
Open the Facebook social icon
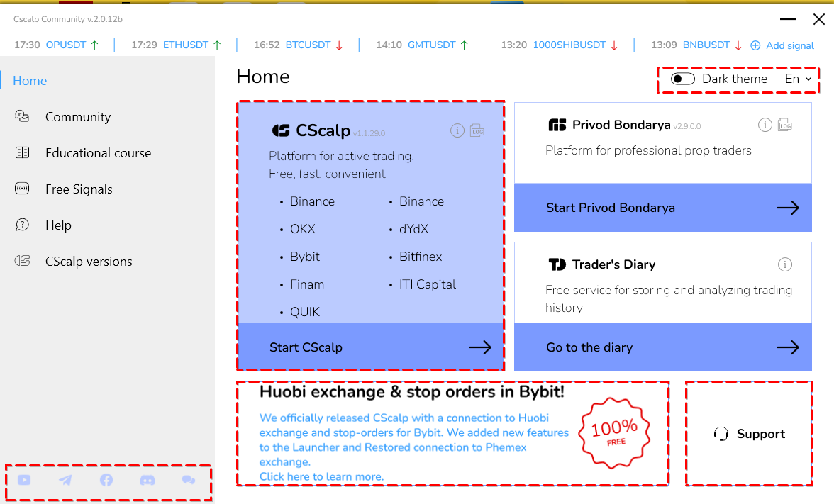point(106,480)
